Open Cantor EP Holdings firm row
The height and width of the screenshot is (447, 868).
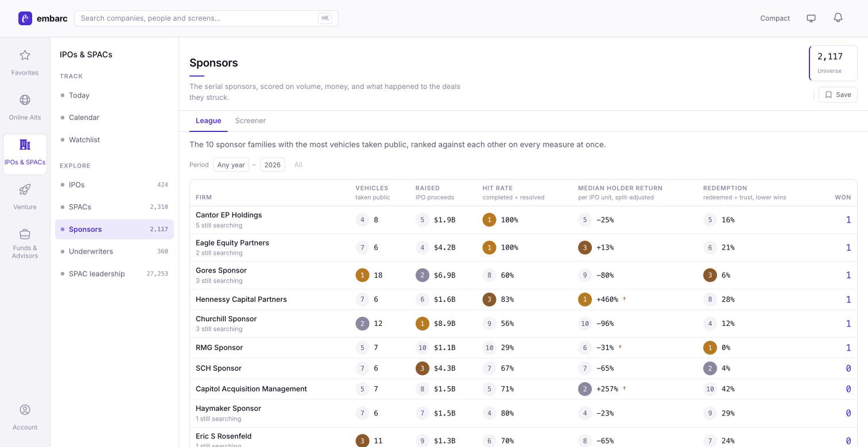[523, 220]
